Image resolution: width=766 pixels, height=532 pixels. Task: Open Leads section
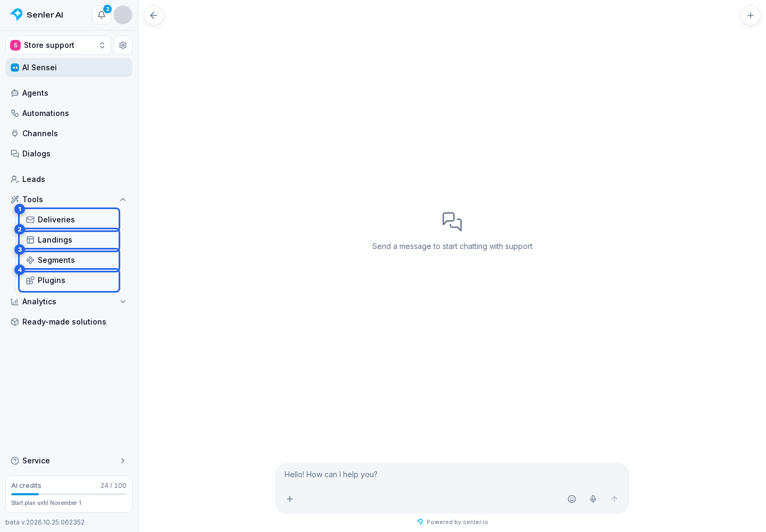tap(69, 179)
